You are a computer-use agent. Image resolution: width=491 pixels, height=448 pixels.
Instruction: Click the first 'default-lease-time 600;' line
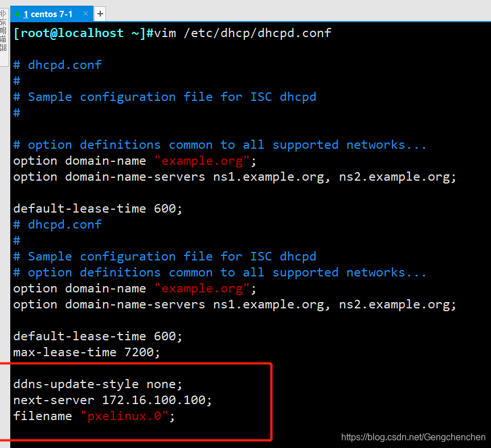(98, 209)
